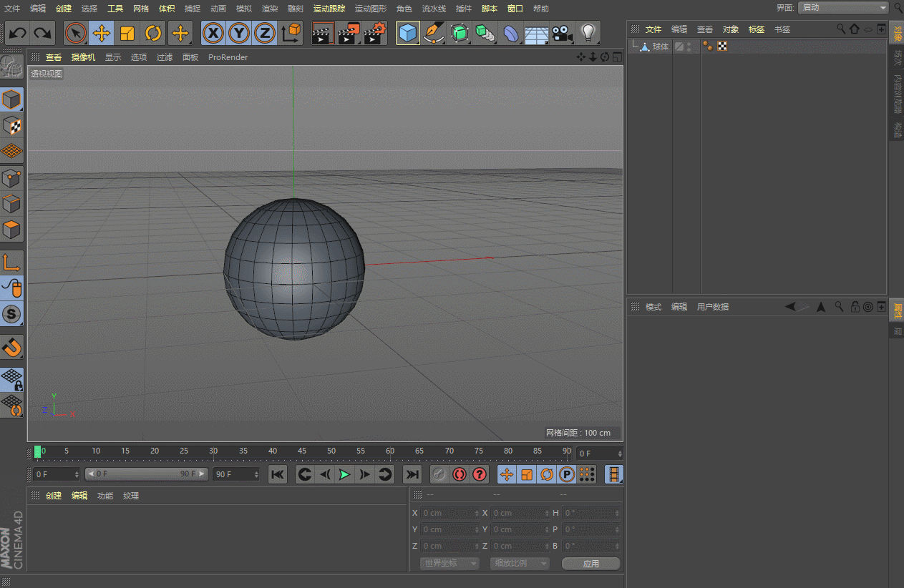Add a Cube primitive object
This screenshot has width=904, height=588.
[x=408, y=33]
